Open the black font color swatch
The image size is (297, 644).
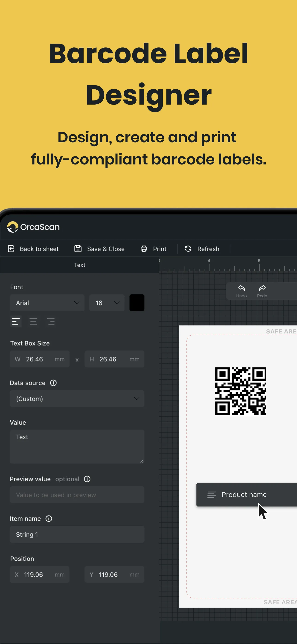pos(137,303)
